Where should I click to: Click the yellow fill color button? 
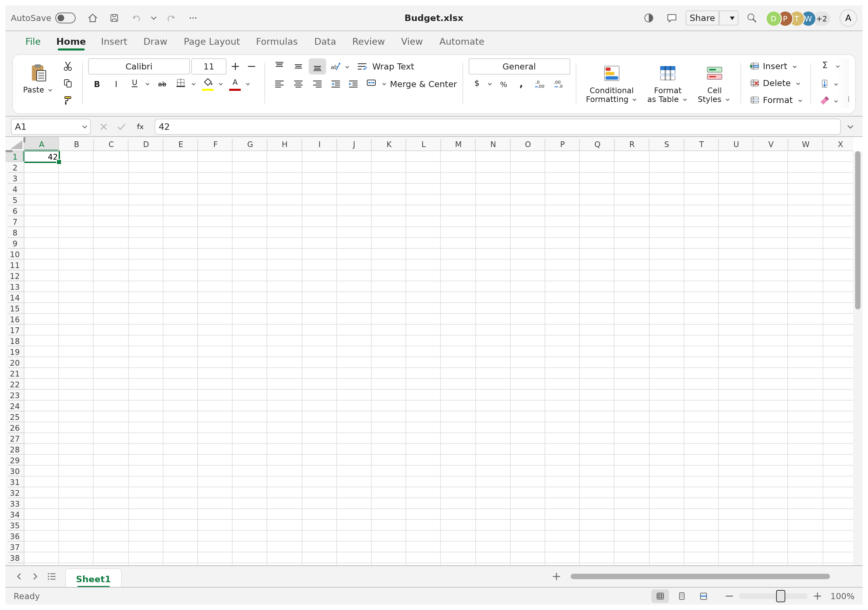point(208,84)
